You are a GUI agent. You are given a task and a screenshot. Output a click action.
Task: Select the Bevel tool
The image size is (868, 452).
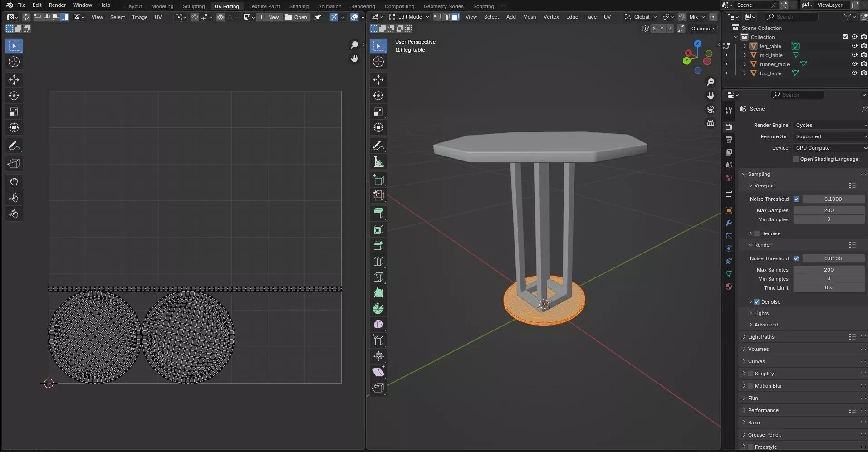378,245
